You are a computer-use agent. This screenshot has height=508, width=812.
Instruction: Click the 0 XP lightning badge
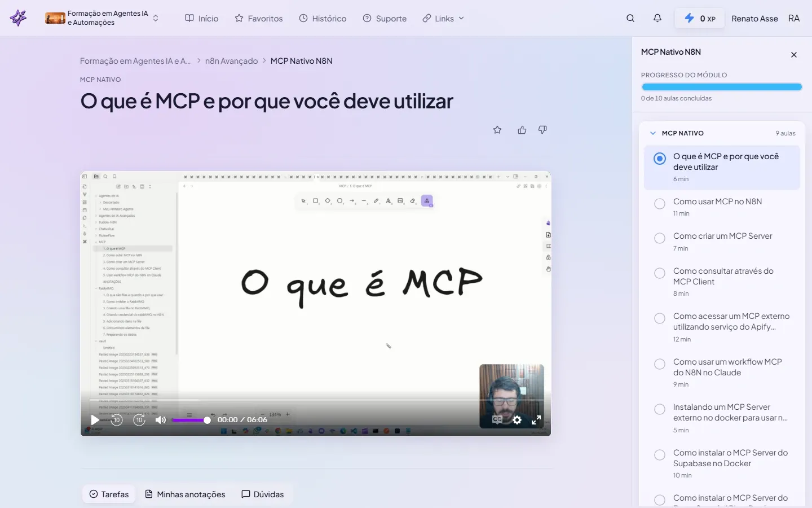point(700,19)
